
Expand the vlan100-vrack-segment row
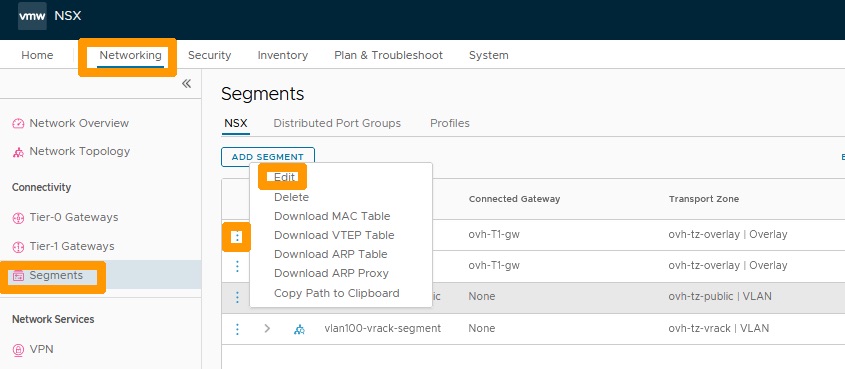point(267,328)
